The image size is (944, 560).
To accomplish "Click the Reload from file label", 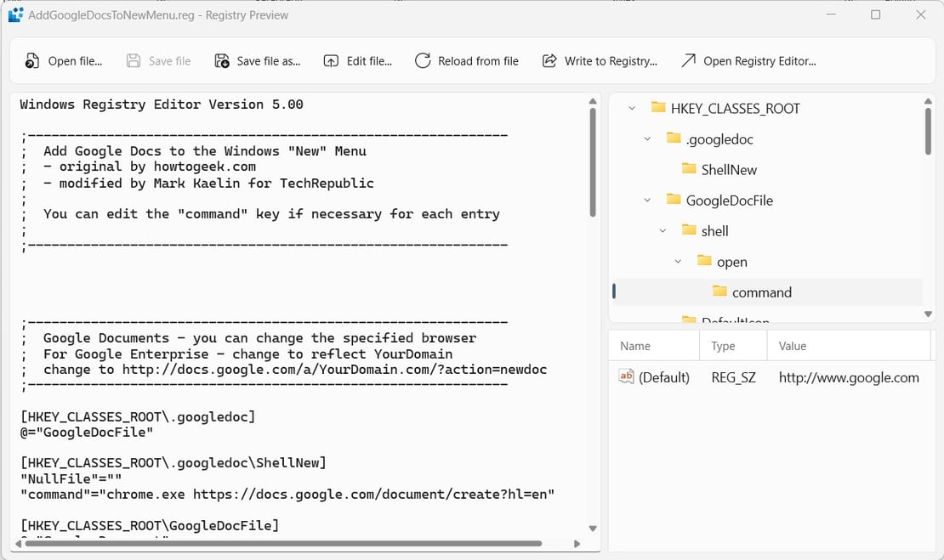I will click(x=478, y=61).
